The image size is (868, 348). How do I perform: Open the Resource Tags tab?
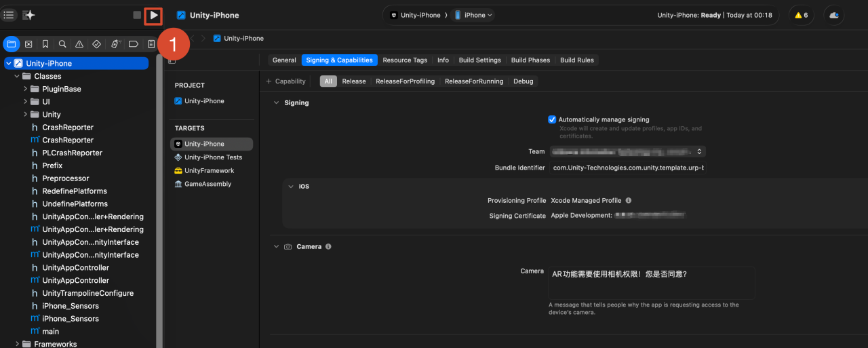point(405,60)
